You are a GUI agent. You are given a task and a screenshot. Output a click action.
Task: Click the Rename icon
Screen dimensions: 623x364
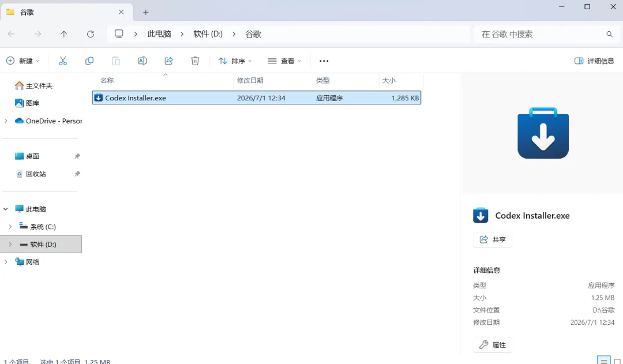(x=142, y=61)
